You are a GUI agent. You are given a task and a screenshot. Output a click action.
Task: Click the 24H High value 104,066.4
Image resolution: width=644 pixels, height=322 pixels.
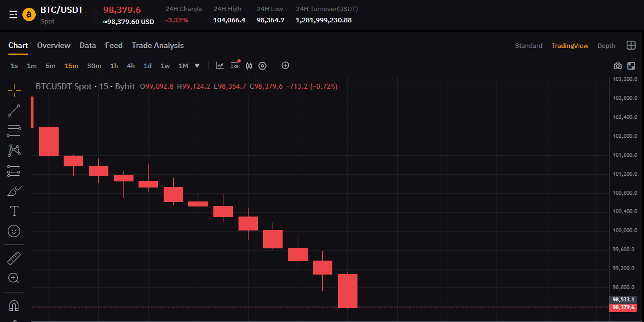[x=229, y=20]
